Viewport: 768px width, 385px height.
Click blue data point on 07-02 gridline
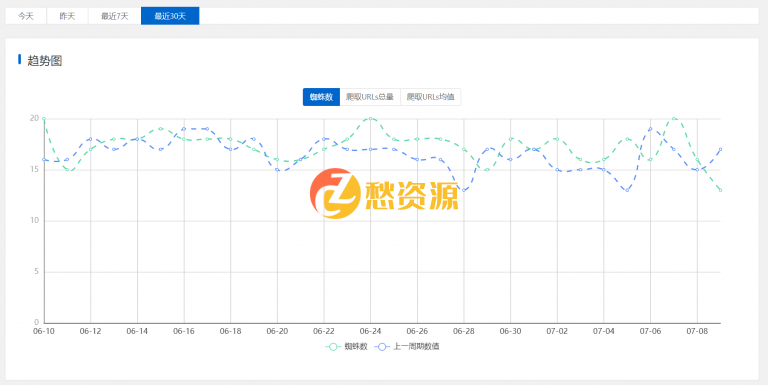[557, 169]
